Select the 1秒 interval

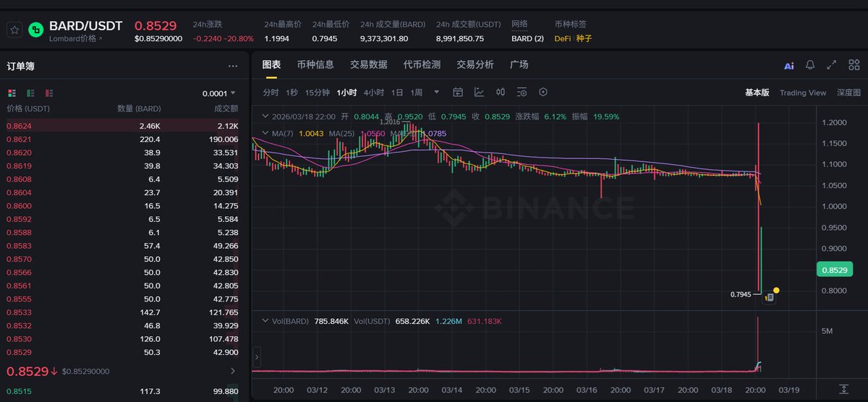coord(292,93)
